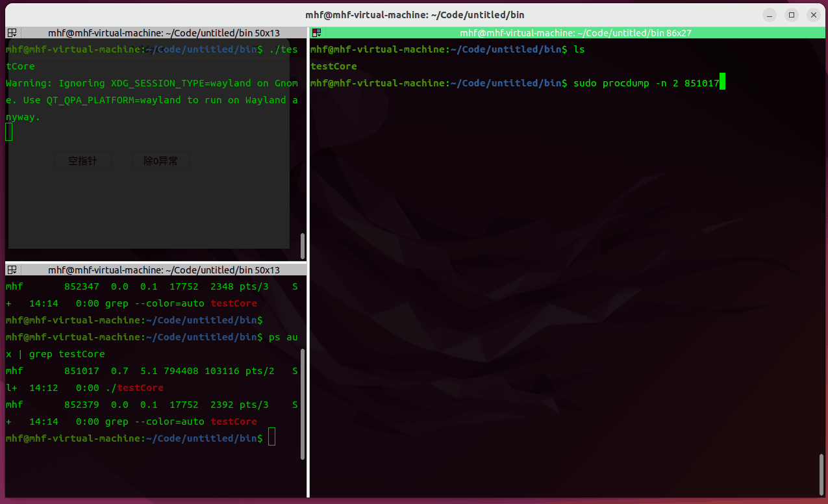Viewport: 828px width, 504px height.
Task: Click the 除0异常 button in the Qt window
Action: [160, 160]
